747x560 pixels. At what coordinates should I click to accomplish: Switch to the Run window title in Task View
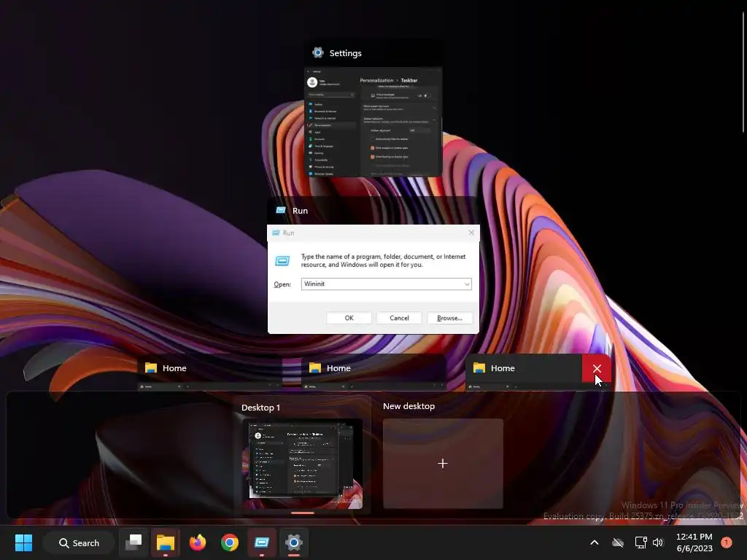300,211
